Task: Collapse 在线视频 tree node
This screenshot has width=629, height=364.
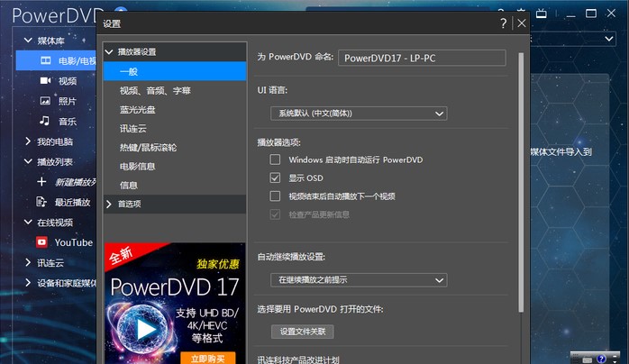Action: tap(28, 222)
